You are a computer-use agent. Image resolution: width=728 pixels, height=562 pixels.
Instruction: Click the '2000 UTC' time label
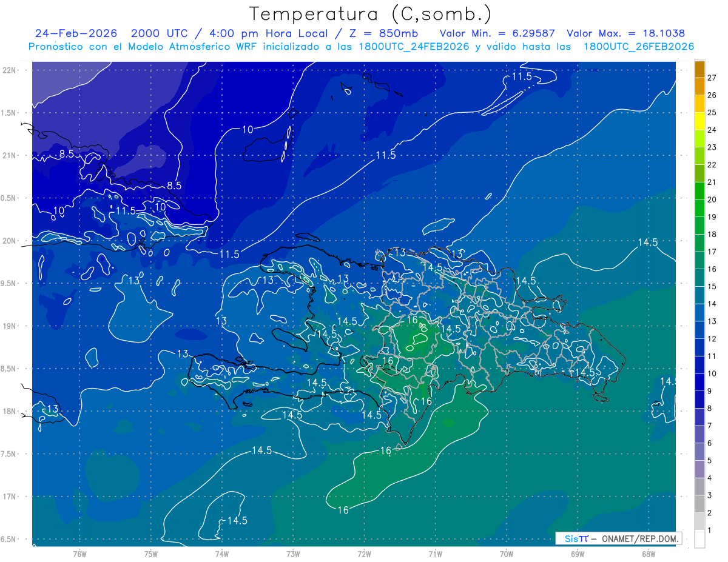coord(161,33)
